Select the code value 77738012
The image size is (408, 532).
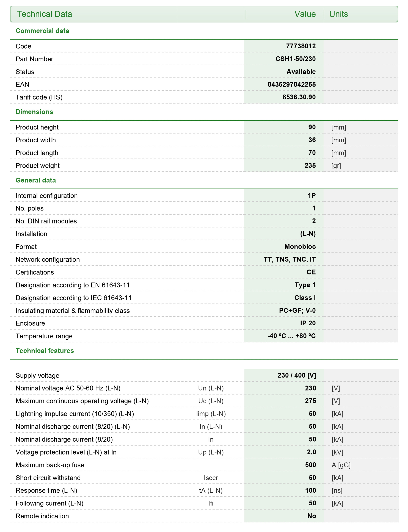pyautogui.click(x=301, y=46)
